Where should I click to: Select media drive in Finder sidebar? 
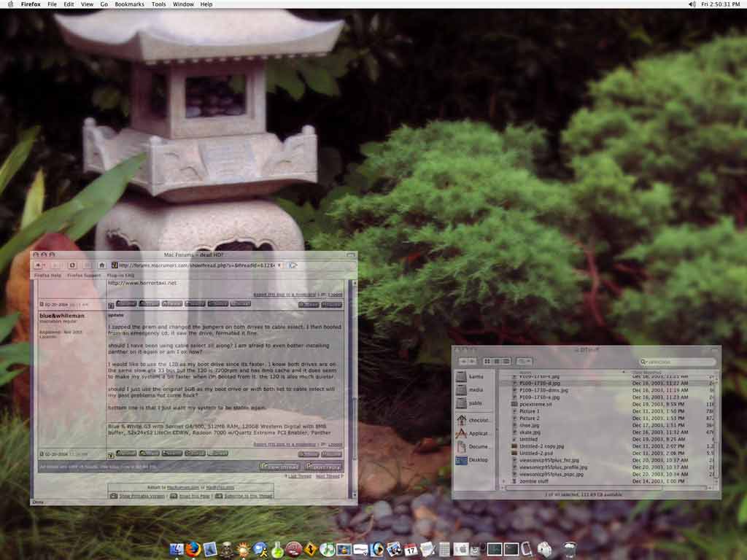[471, 390]
